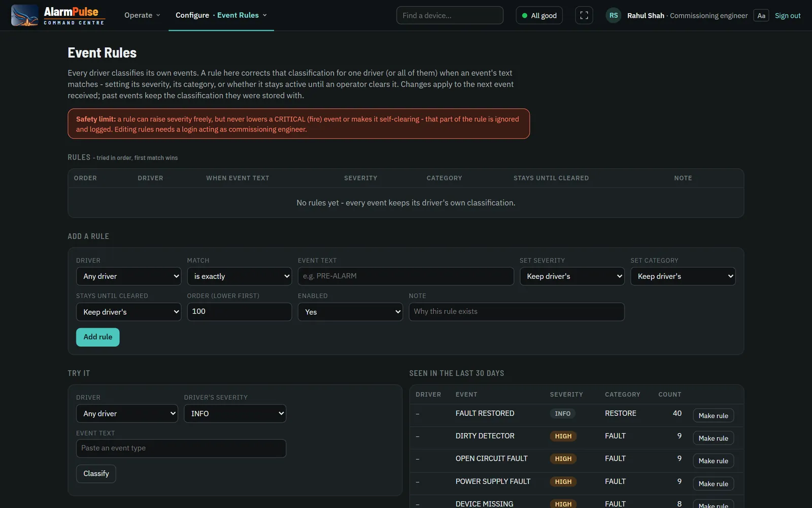Click count 40 in FAULT RESTORED row

point(677,413)
